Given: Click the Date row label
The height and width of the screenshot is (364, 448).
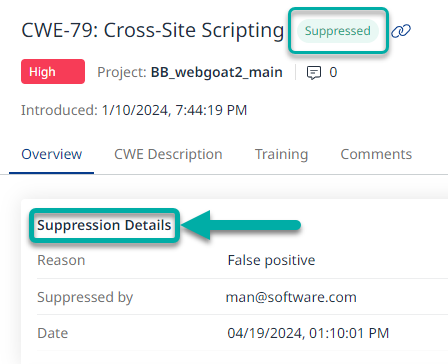Looking at the screenshot, I should pos(53,333).
